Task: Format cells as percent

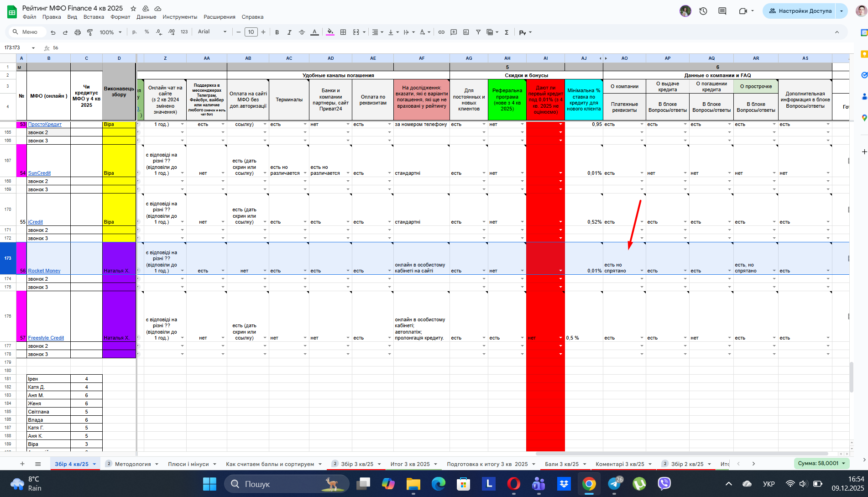Action: point(146,32)
